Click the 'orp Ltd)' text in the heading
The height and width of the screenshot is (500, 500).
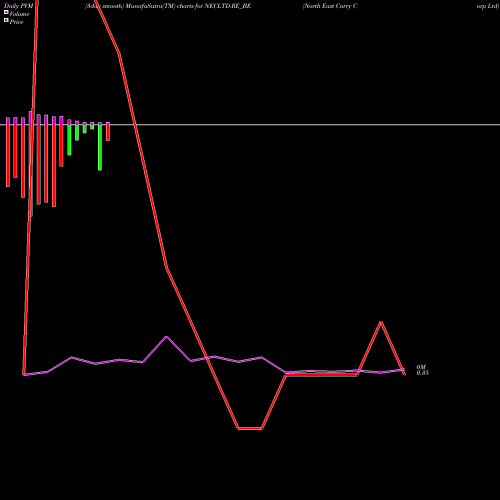(x=488, y=6)
